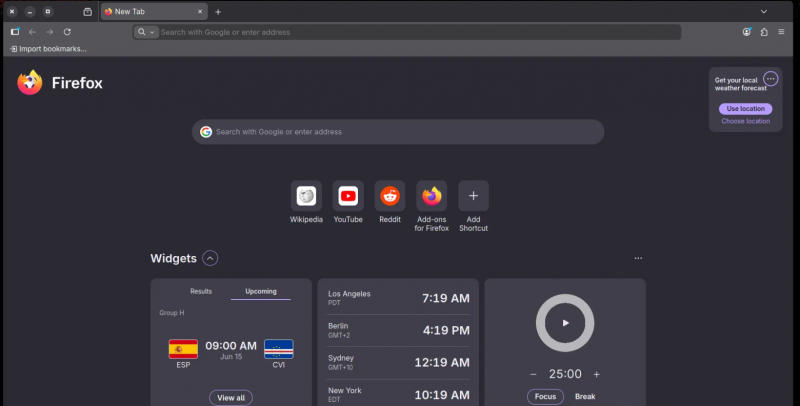This screenshot has width=800, height=406.
Task: Open the Reddit shortcut
Action: click(x=390, y=202)
